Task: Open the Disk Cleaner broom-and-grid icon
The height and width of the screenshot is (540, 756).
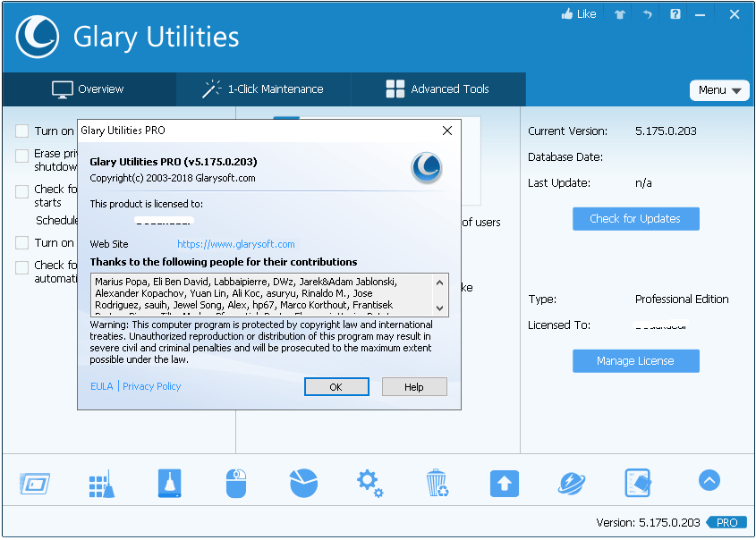Action: [x=102, y=483]
